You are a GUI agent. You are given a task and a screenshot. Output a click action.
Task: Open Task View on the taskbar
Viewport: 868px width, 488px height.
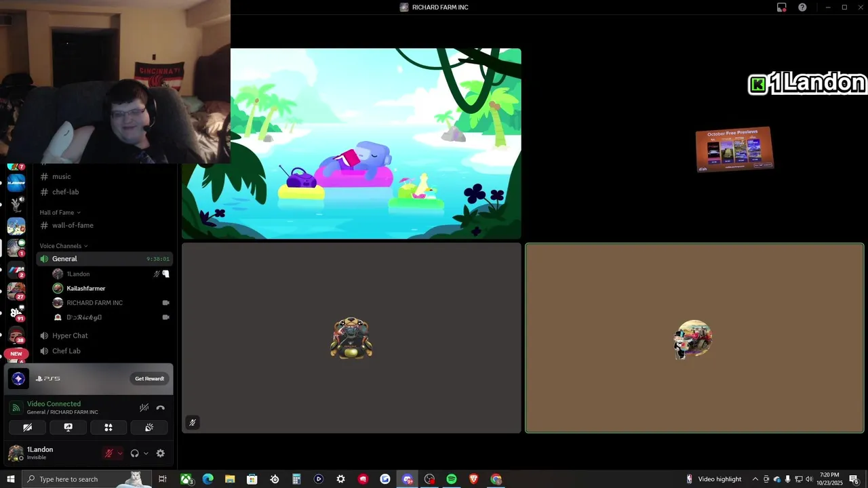163,479
